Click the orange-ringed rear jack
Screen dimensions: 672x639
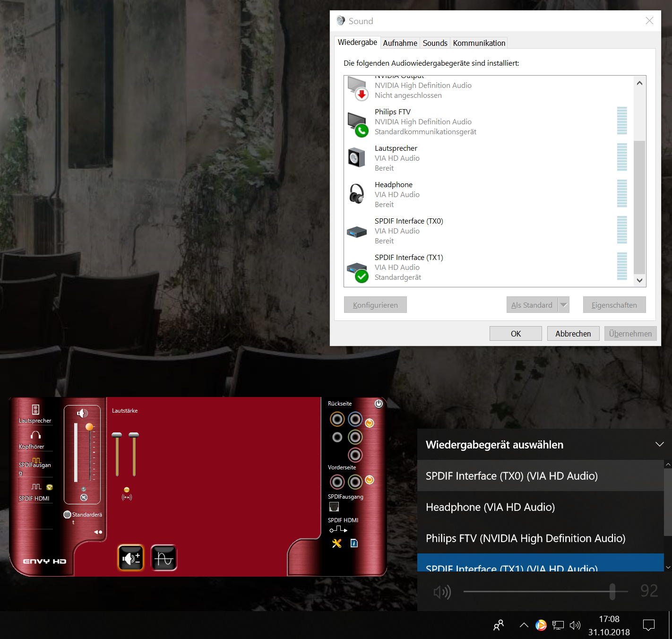(337, 419)
